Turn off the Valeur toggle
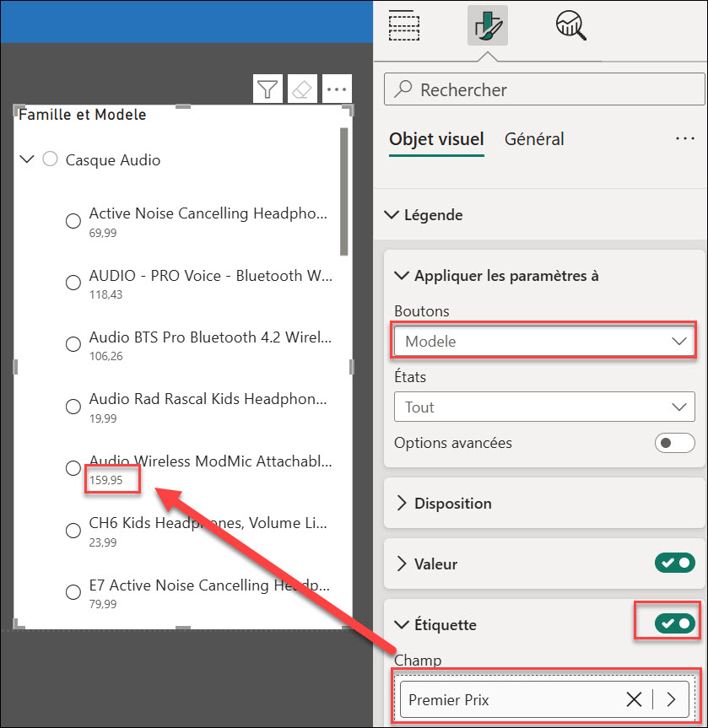Image resolution: width=708 pixels, height=728 pixels. point(674,563)
